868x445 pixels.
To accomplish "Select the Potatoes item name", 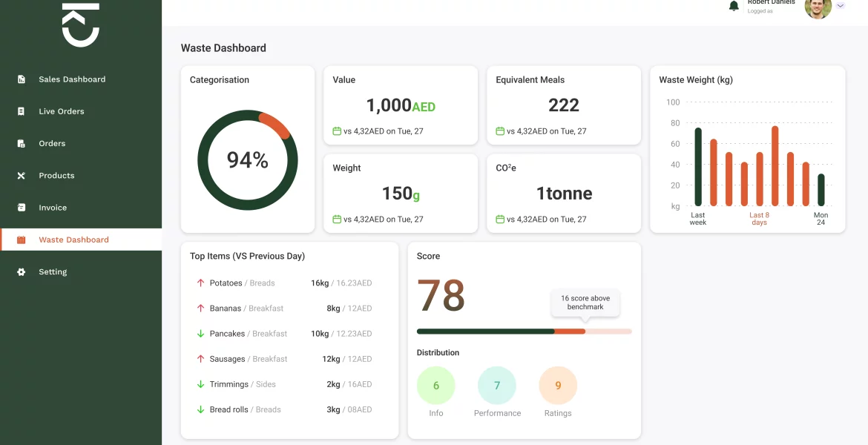I will tap(226, 283).
